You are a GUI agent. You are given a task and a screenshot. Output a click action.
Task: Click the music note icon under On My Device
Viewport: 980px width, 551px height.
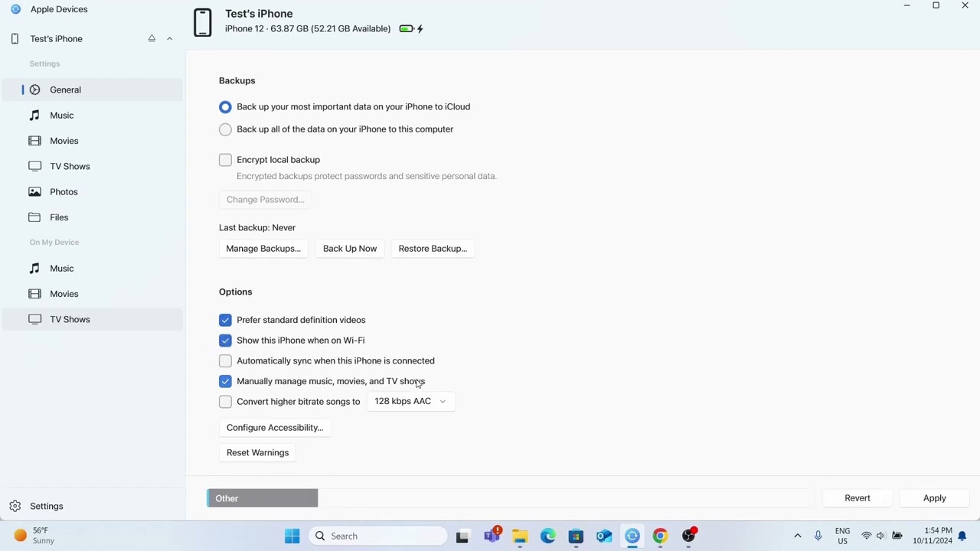point(34,269)
